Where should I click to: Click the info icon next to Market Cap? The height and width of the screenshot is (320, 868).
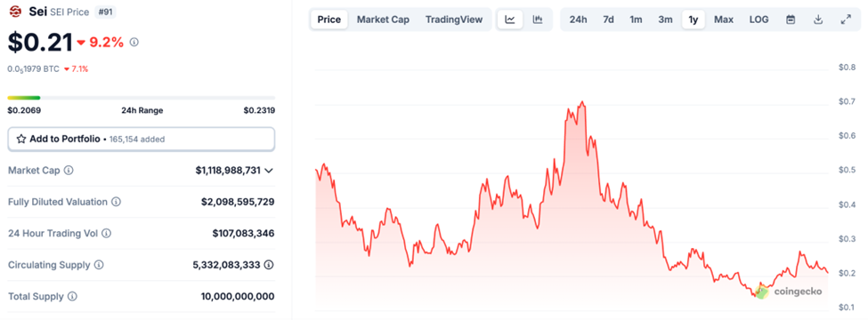[69, 171]
